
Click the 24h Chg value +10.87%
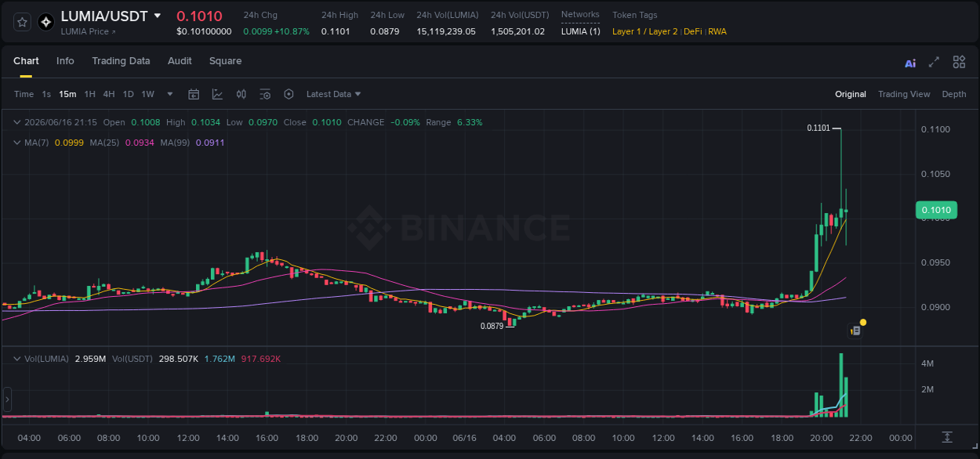292,31
